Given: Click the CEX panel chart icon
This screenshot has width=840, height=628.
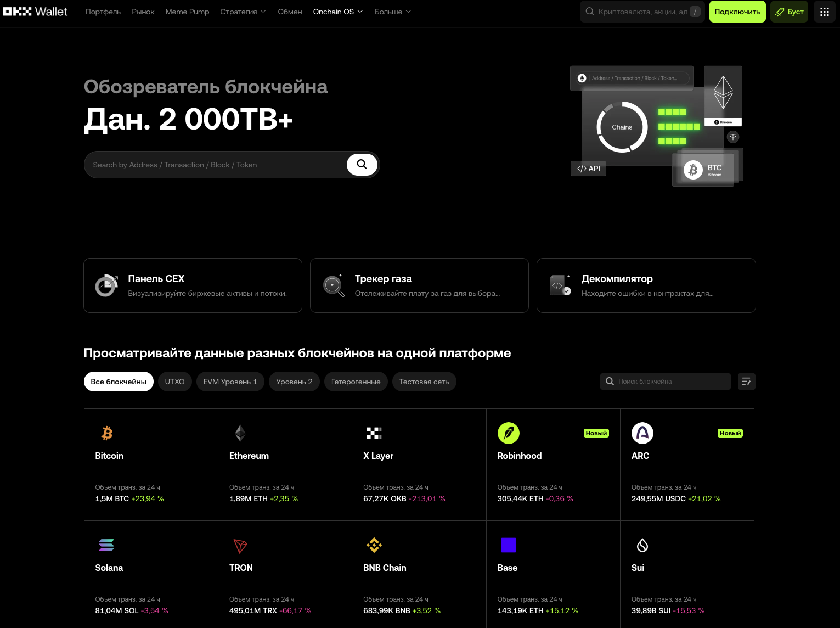Looking at the screenshot, I should tap(106, 285).
